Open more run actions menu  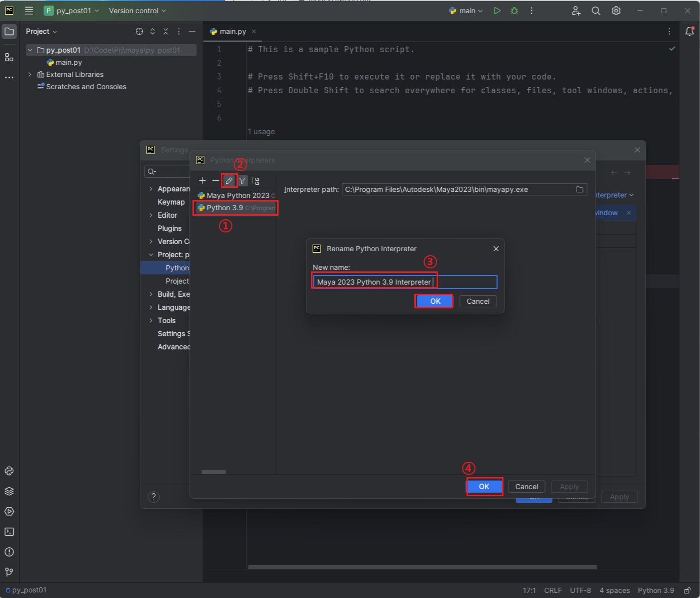[x=531, y=11]
